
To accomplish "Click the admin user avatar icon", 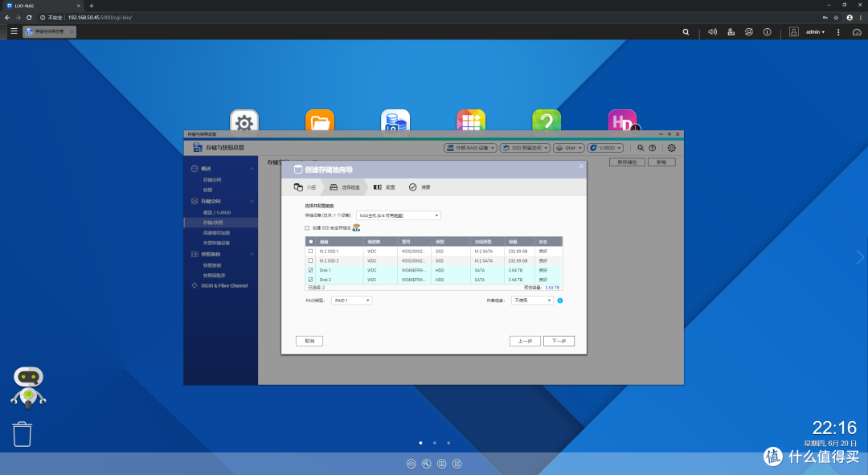I will pos(794,32).
